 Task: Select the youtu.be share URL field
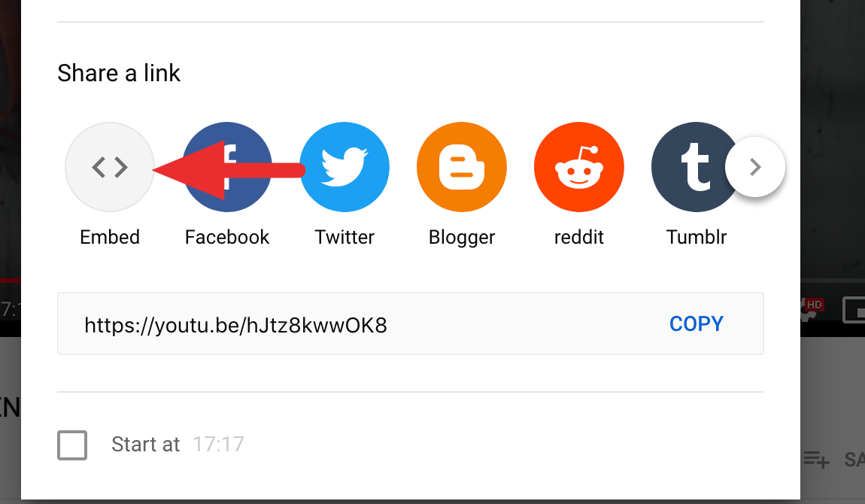click(411, 323)
